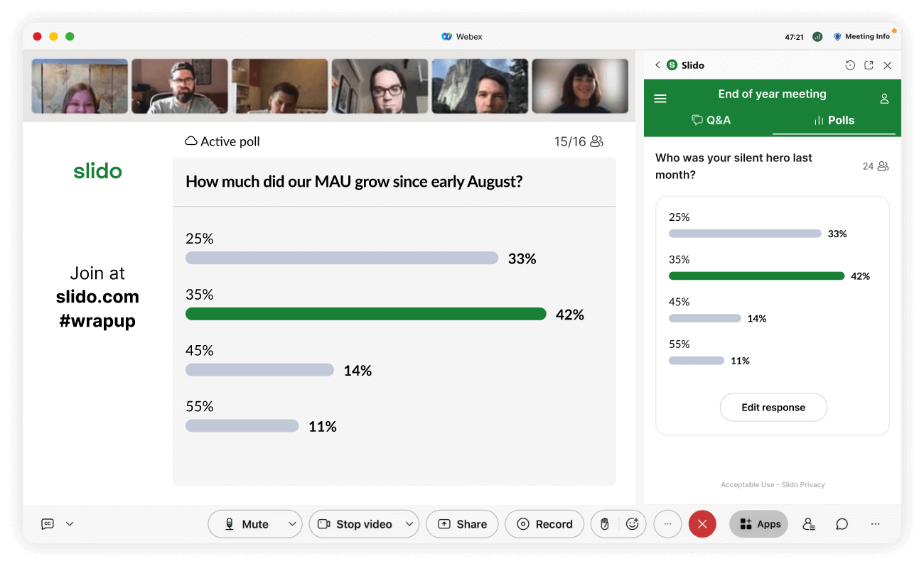Pop out Slido panel to new window

pyautogui.click(x=869, y=65)
